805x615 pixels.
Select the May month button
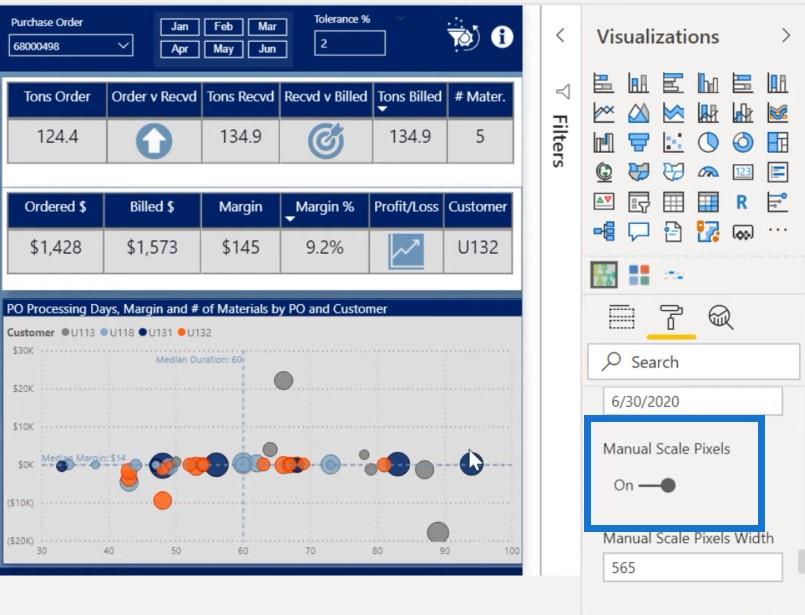click(223, 49)
